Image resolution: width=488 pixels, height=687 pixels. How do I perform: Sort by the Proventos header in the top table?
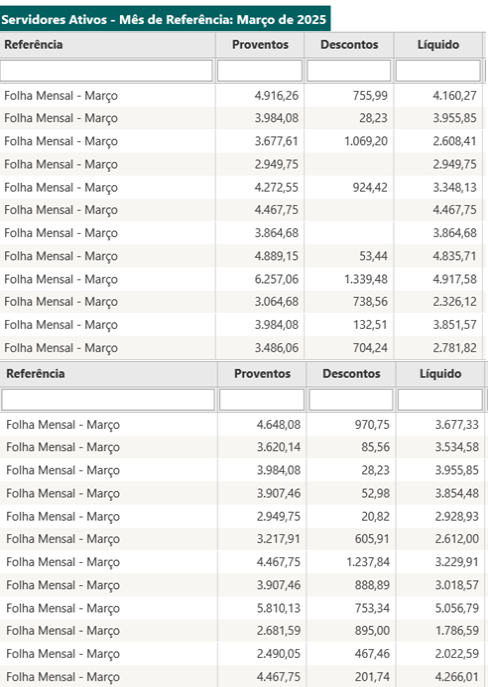pos(260,45)
